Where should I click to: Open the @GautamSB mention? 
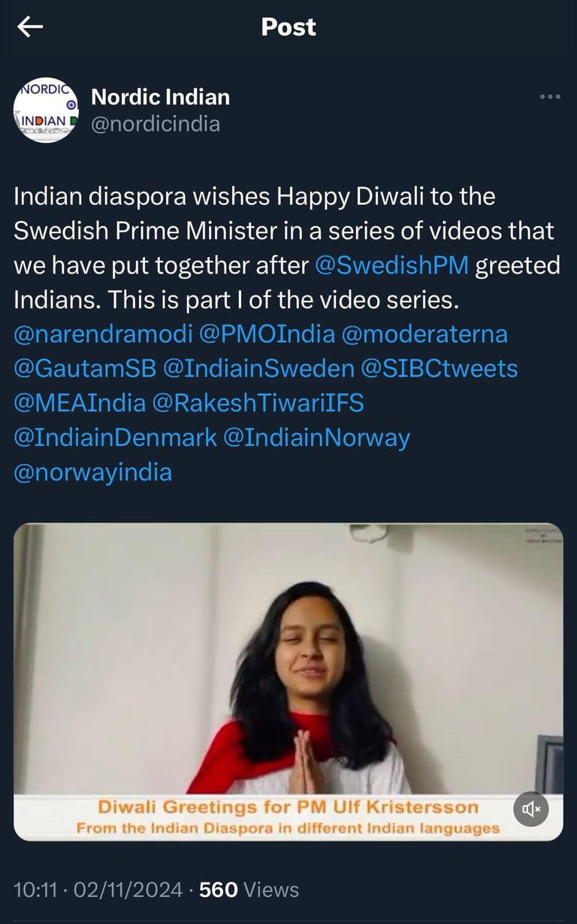click(85, 369)
